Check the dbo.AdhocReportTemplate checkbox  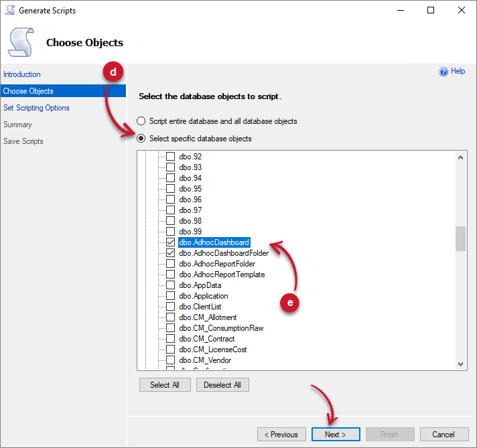pos(170,275)
